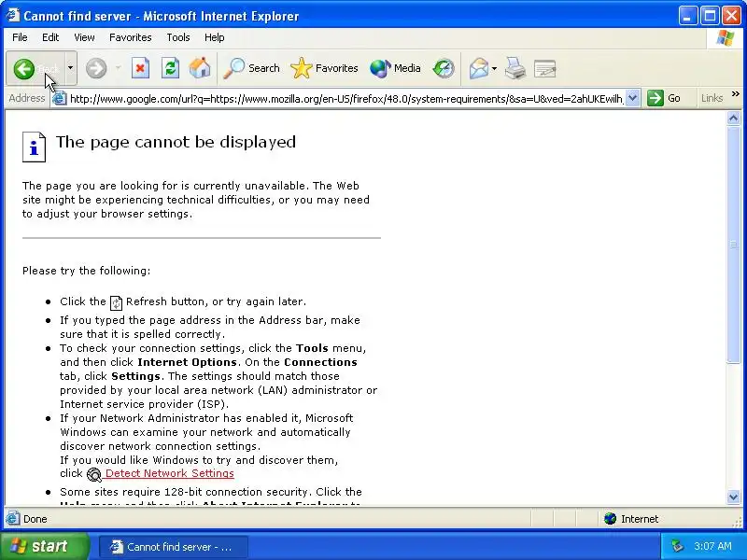Open the File menu
The width and height of the screenshot is (747, 560).
click(x=20, y=37)
